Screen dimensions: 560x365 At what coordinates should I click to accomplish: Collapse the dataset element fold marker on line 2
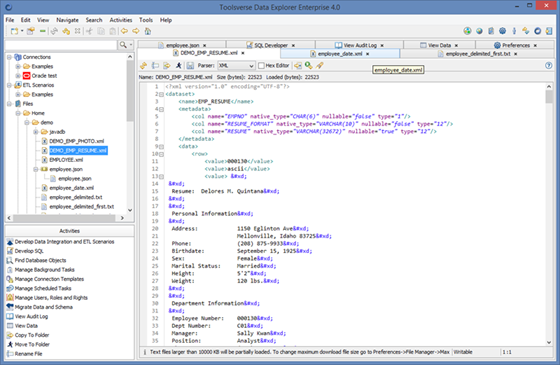[161, 95]
